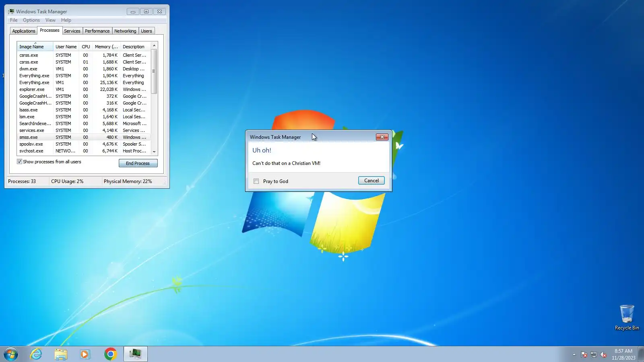The width and height of the screenshot is (644, 362).
Task: Open the Performance tab
Action: point(97,31)
